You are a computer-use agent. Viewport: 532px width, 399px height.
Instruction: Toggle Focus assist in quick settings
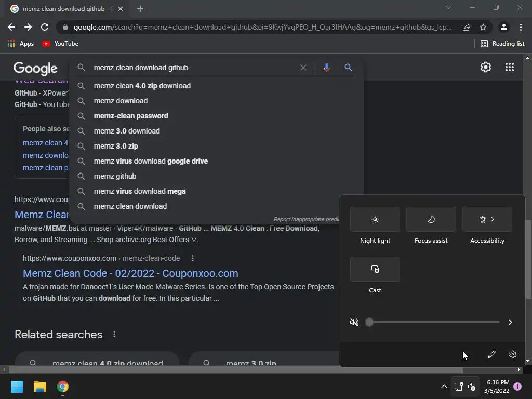[431, 220]
